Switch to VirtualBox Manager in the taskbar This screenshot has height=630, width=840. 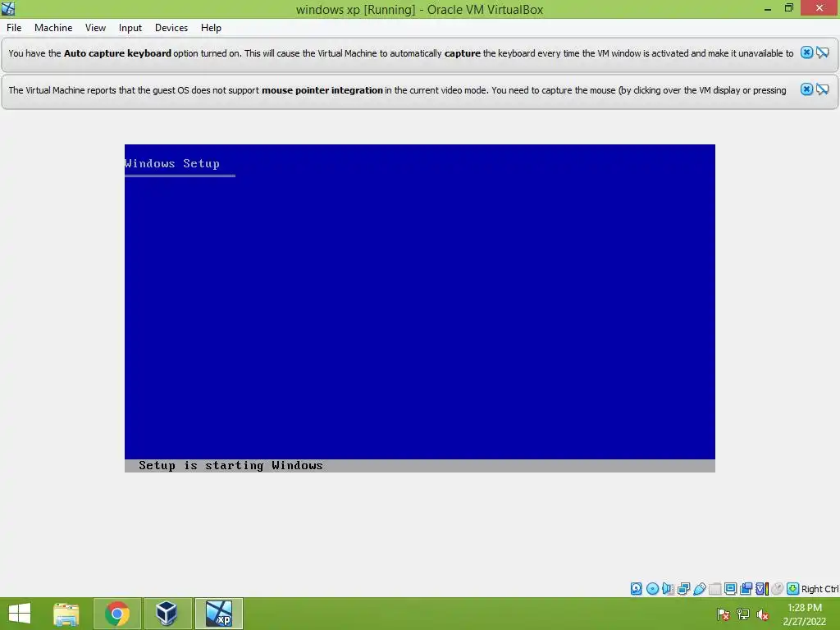coord(167,614)
